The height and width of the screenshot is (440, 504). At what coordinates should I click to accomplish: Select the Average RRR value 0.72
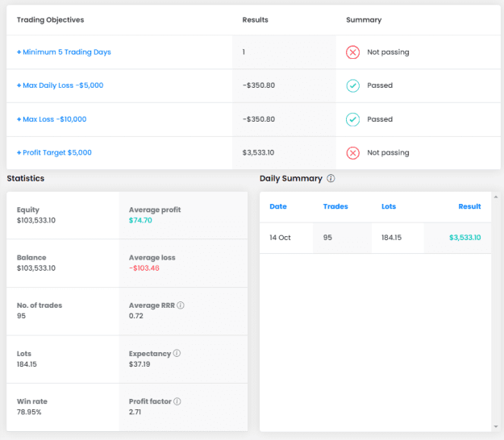(136, 316)
